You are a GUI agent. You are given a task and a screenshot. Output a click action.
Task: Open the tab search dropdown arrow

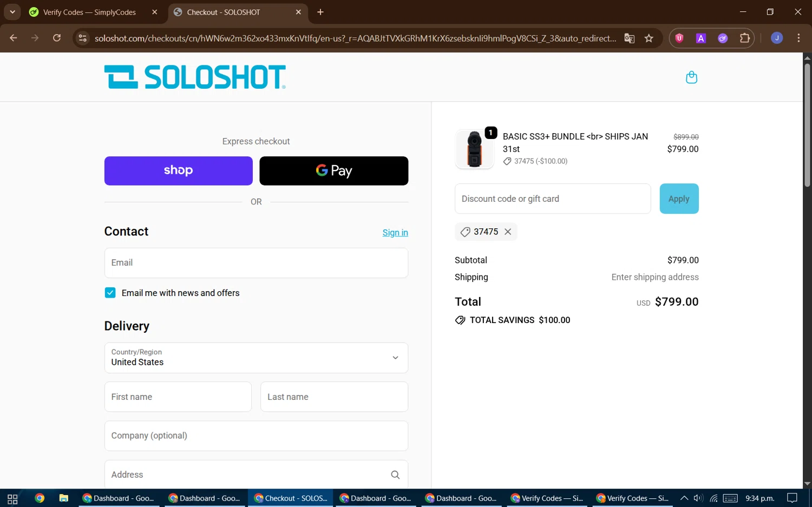click(x=12, y=12)
